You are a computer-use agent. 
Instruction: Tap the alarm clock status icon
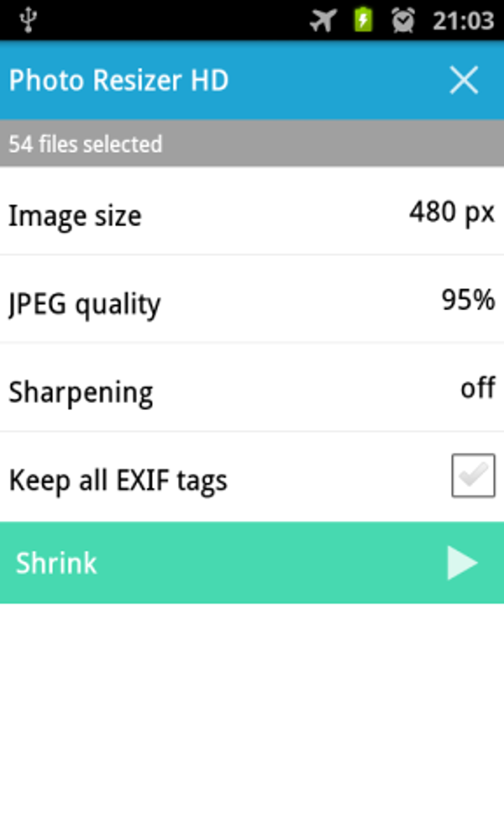click(403, 21)
